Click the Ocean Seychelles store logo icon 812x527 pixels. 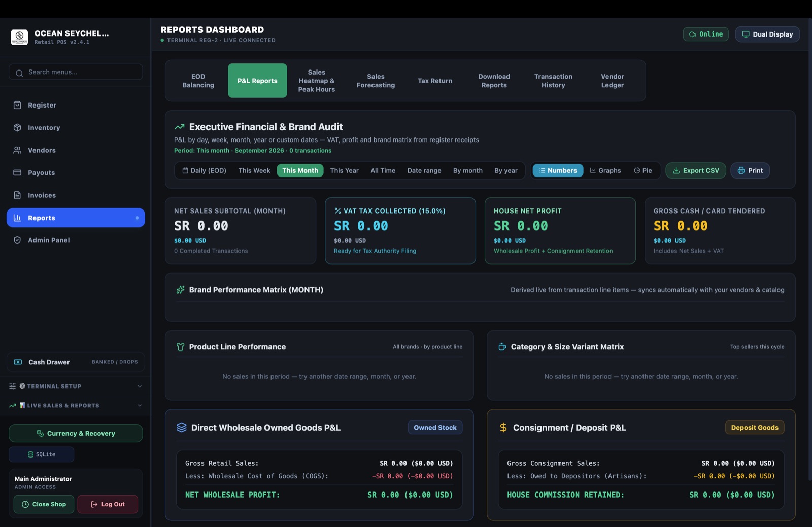click(x=19, y=37)
